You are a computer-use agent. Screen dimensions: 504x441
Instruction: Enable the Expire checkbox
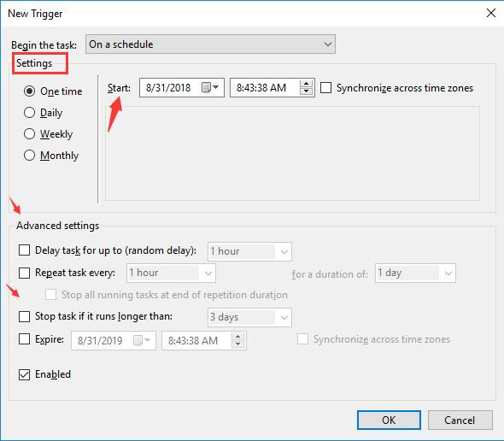click(24, 339)
